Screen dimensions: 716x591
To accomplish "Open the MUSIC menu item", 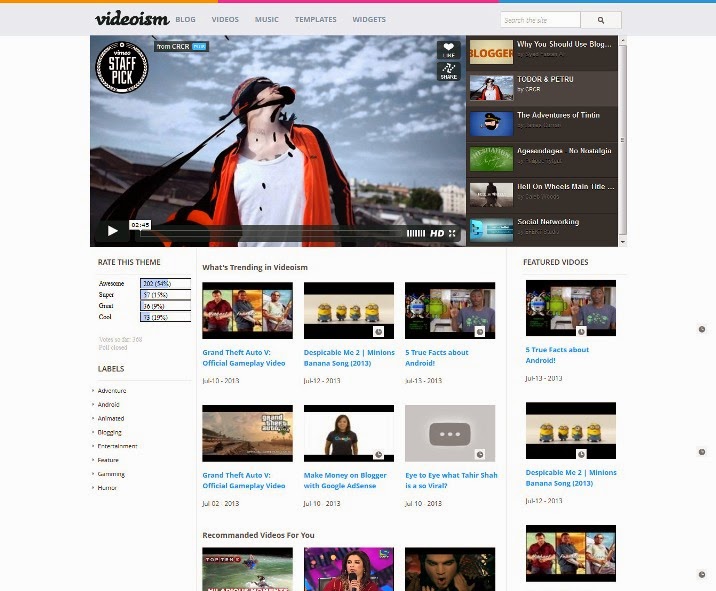I will 267,20.
